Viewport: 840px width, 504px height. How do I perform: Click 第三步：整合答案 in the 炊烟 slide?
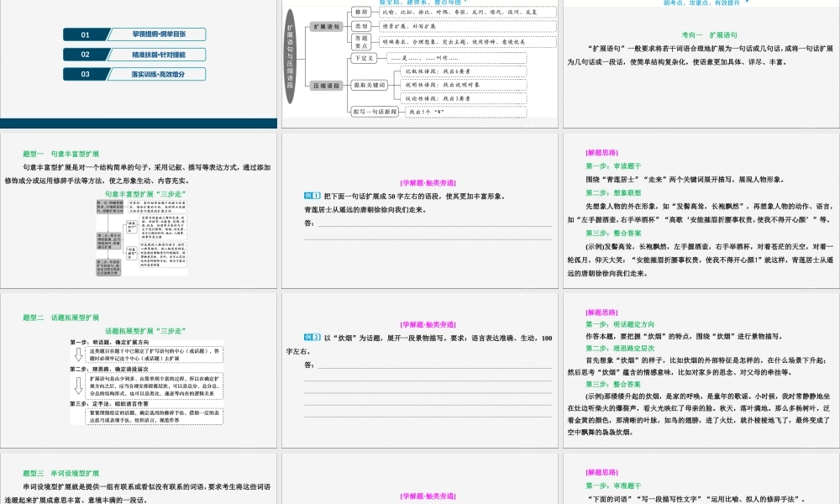pos(613,384)
